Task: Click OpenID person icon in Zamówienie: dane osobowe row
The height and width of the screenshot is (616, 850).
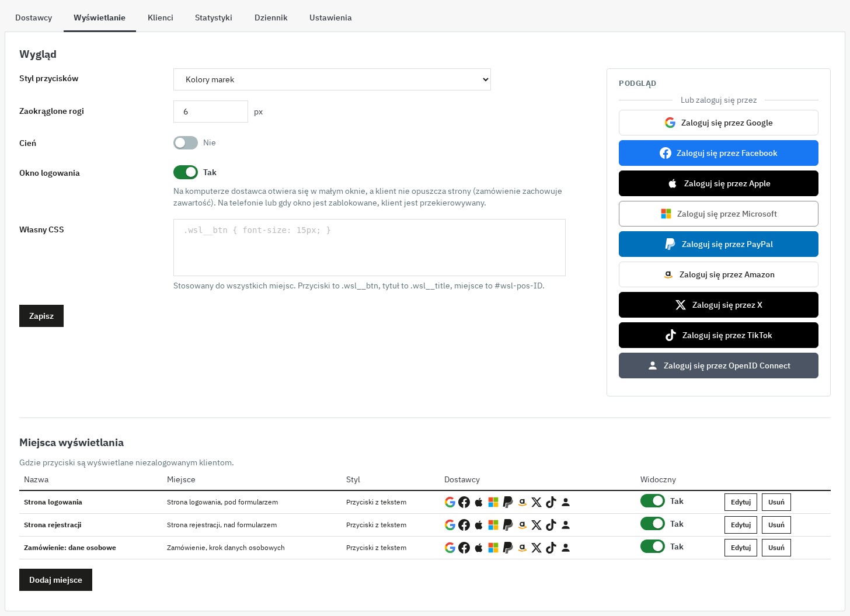Action: pos(566,548)
